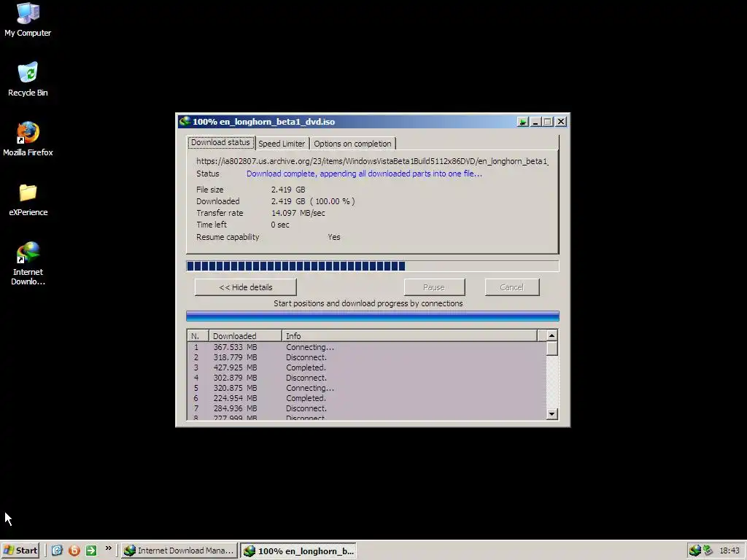
Task: Click the overall download progress bar
Action: [373, 265]
